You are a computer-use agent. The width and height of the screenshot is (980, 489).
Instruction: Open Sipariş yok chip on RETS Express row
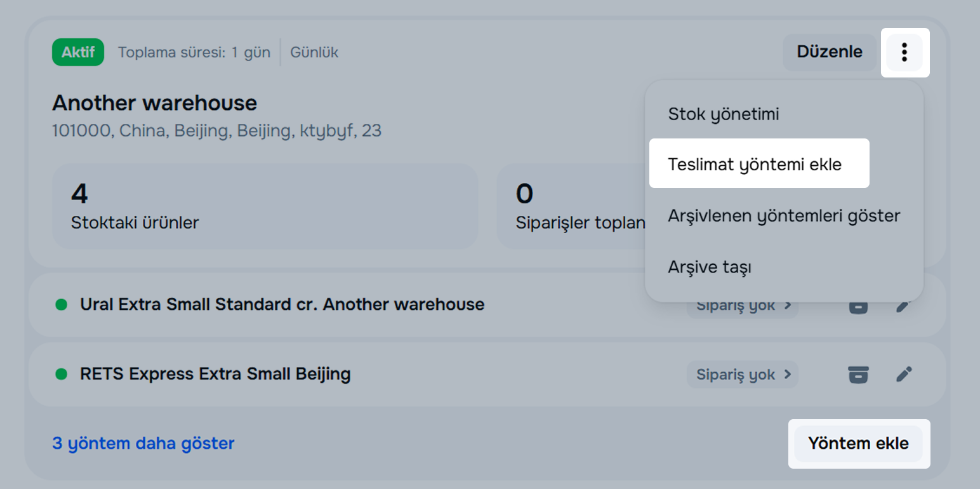(742, 375)
